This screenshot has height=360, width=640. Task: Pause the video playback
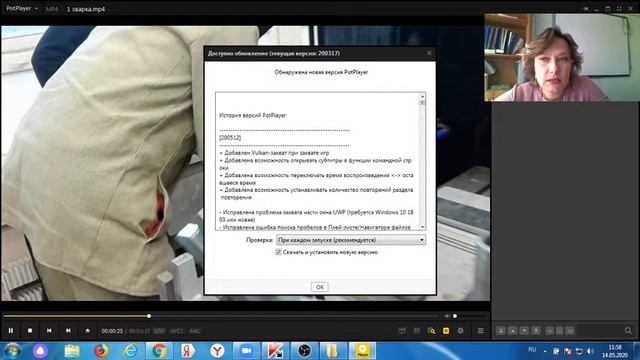11,331
